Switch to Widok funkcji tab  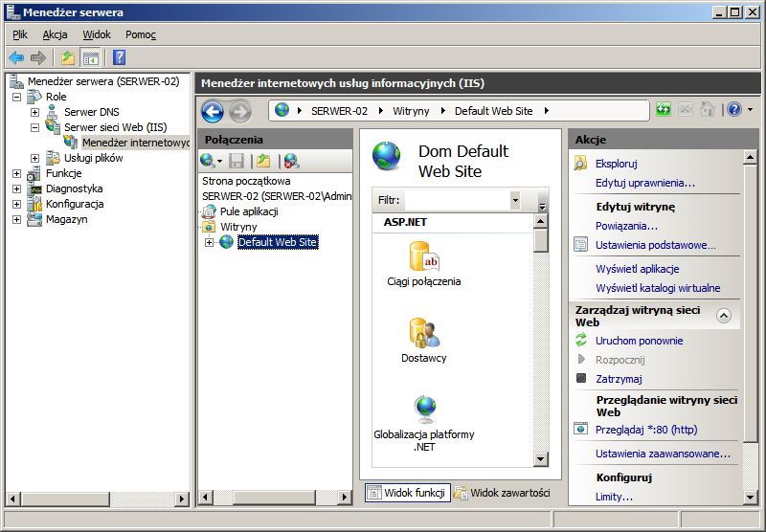(408, 493)
